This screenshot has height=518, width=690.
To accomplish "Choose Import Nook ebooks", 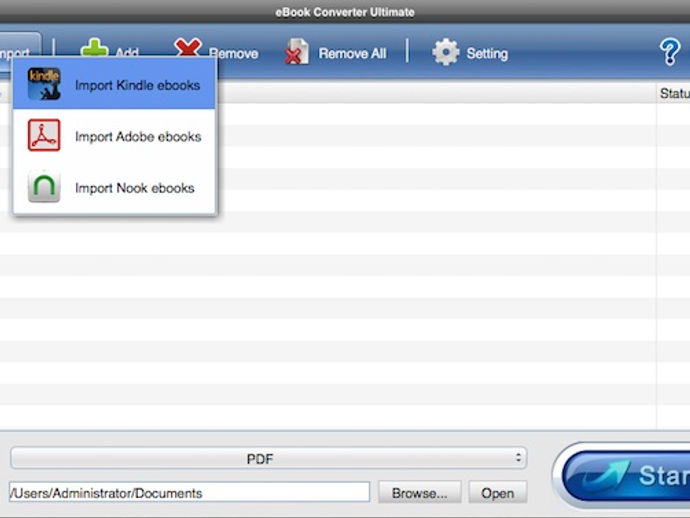I will click(114, 187).
